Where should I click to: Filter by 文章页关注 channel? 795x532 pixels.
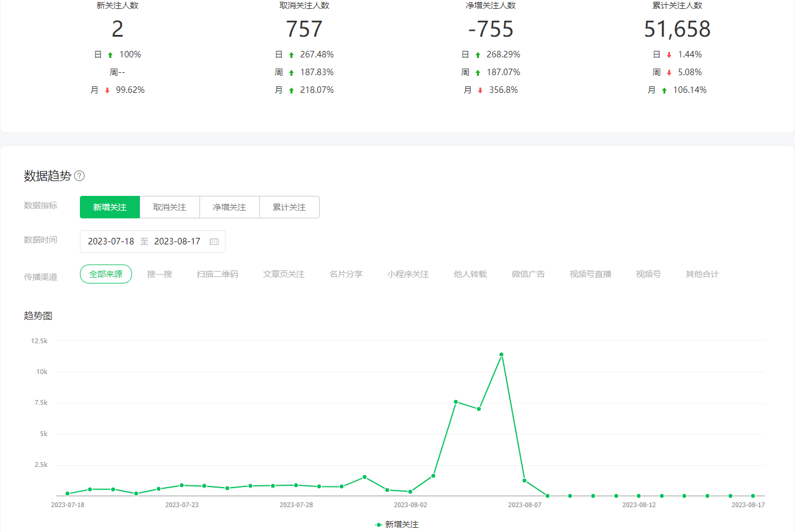click(284, 274)
